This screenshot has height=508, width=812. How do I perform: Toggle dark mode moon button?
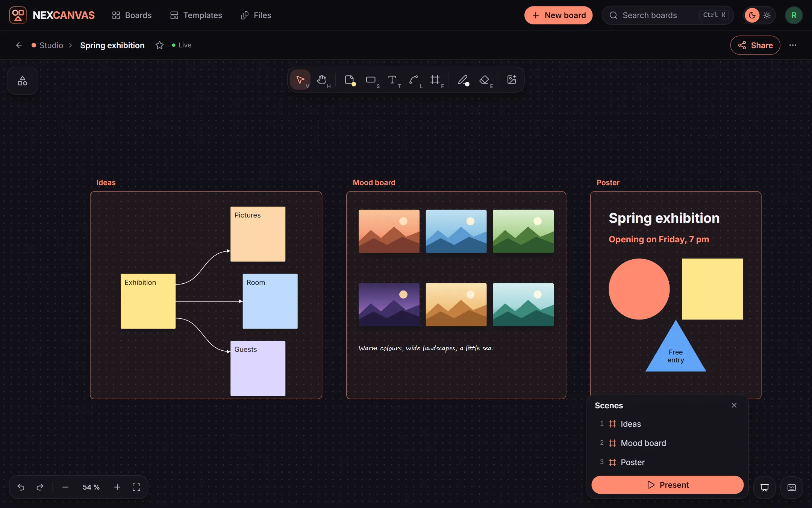click(752, 15)
